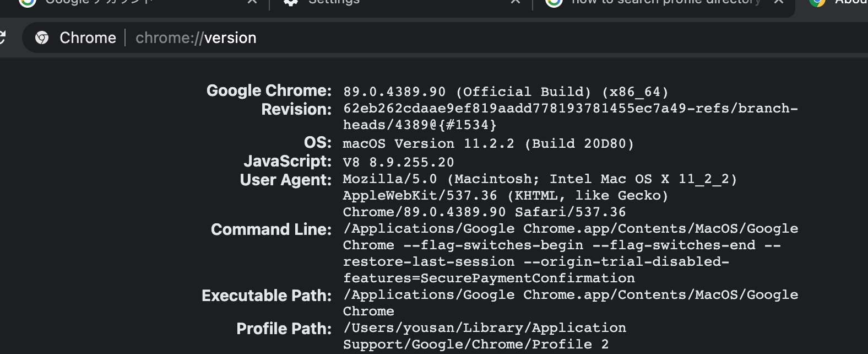Click the Command Line: label
Screen dimensions: 868x354
click(x=272, y=229)
